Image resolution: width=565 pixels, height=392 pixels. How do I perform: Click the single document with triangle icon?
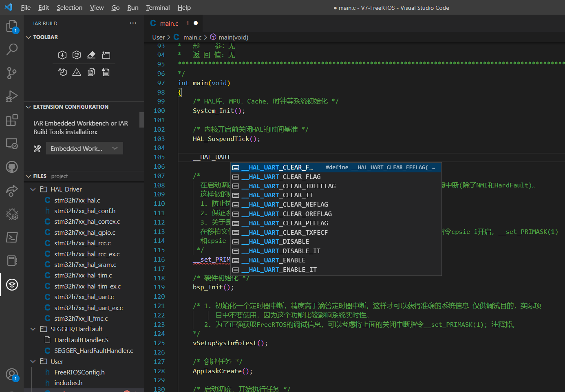click(106, 73)
